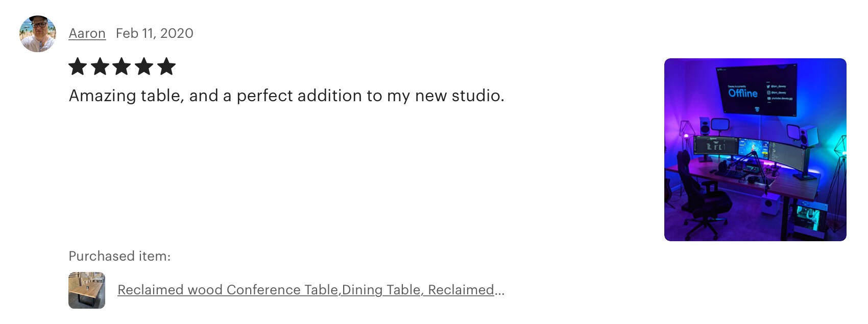Select the first rating star
868x324 pixels.
tap(78, 66)
